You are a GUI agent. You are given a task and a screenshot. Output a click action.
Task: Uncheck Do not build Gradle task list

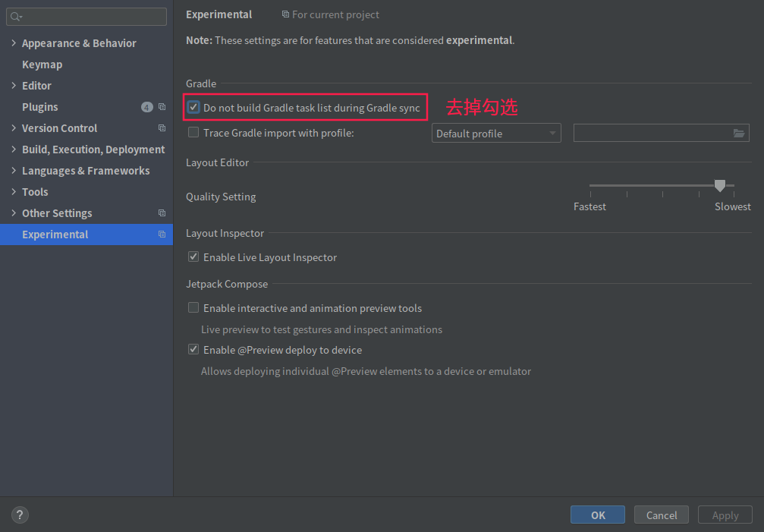pyautogui.click(x=193, y=107)
